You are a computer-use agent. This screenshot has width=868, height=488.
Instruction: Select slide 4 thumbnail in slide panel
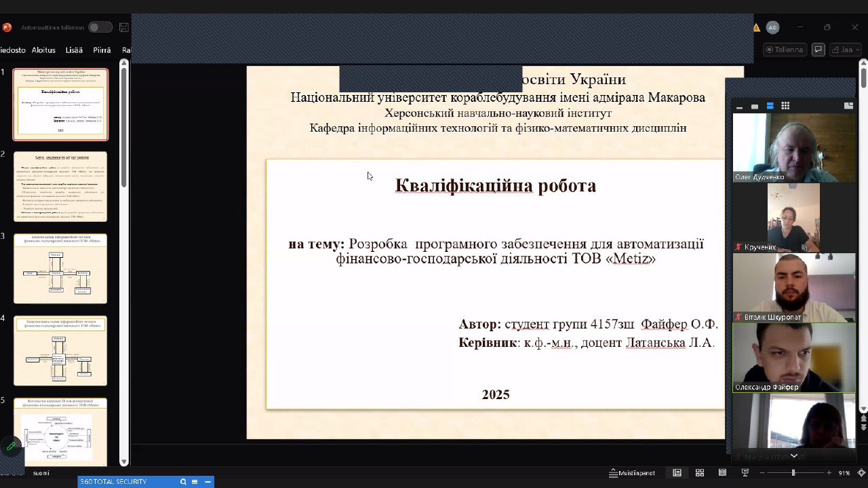click(x=60, y=351)
